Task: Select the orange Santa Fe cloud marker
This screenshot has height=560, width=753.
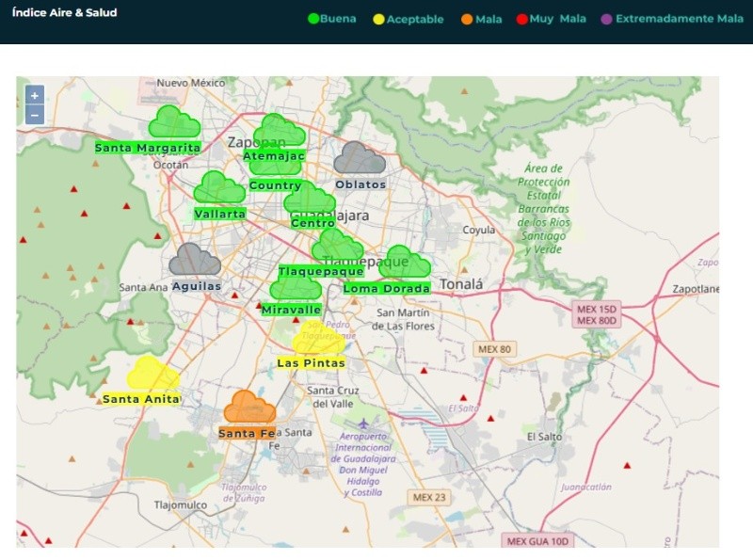Action: click(x=249, y=408)
